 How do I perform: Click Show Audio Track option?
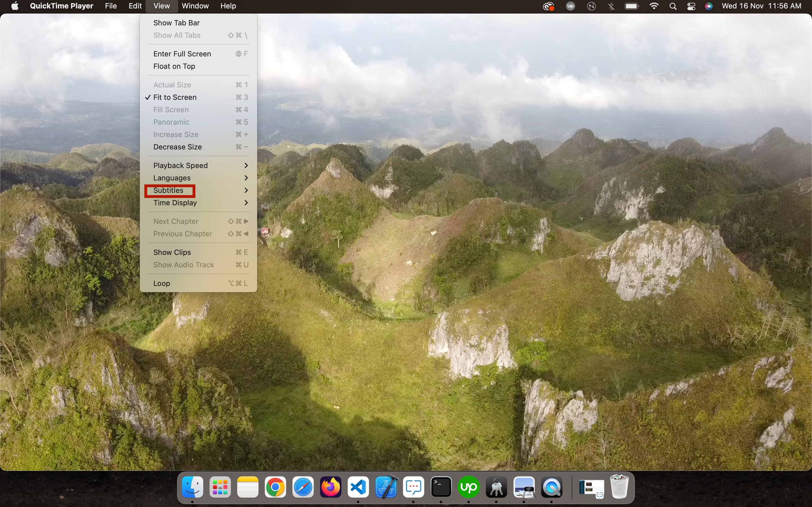[183, 264]
